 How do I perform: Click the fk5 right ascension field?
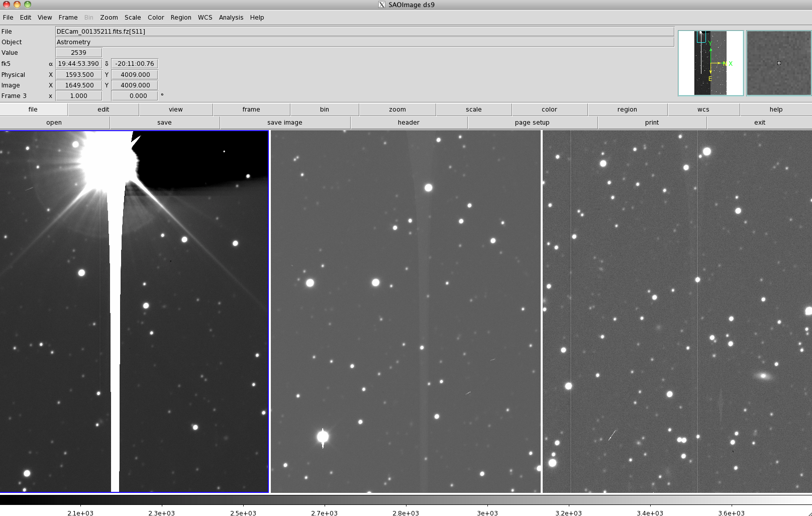78,64
